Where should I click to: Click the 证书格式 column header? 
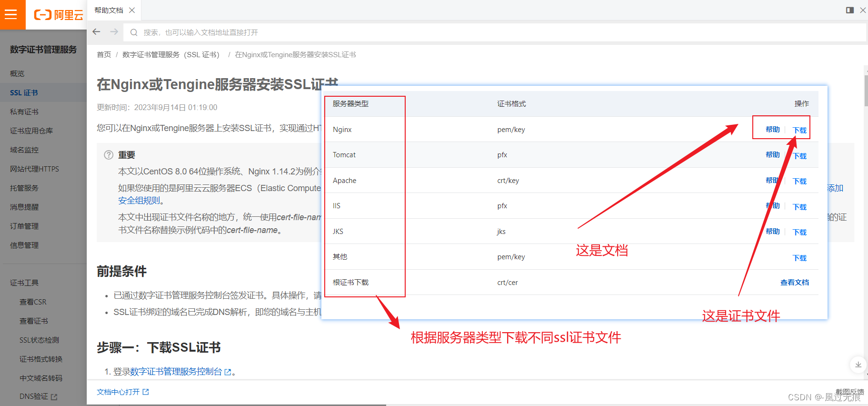click(511, 103)
